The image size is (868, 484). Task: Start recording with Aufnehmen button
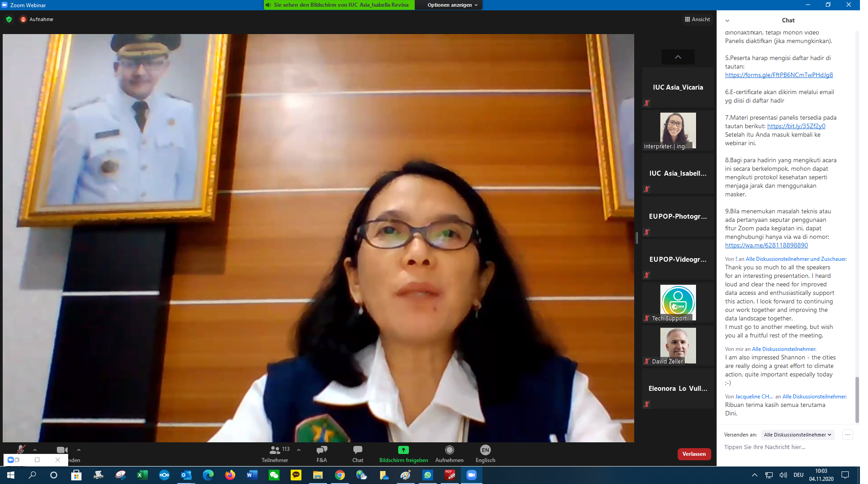point(449,450)
